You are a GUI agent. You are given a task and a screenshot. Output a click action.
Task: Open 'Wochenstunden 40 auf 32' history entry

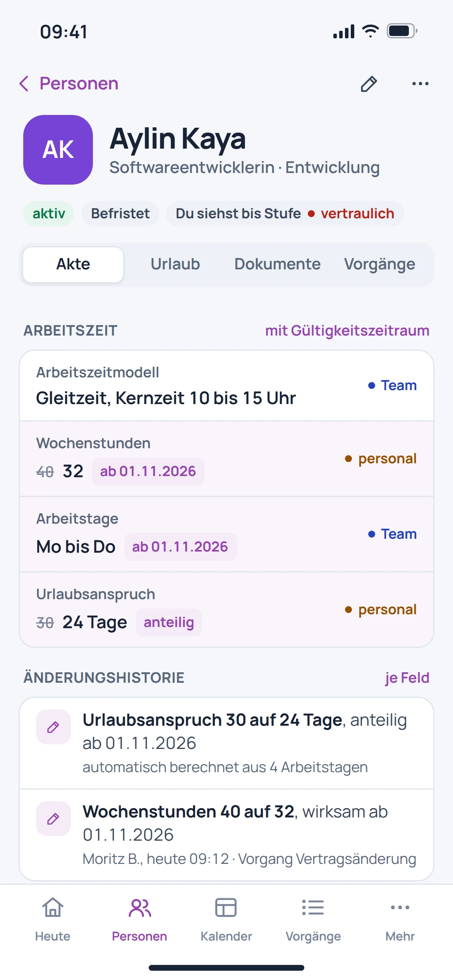226,835
